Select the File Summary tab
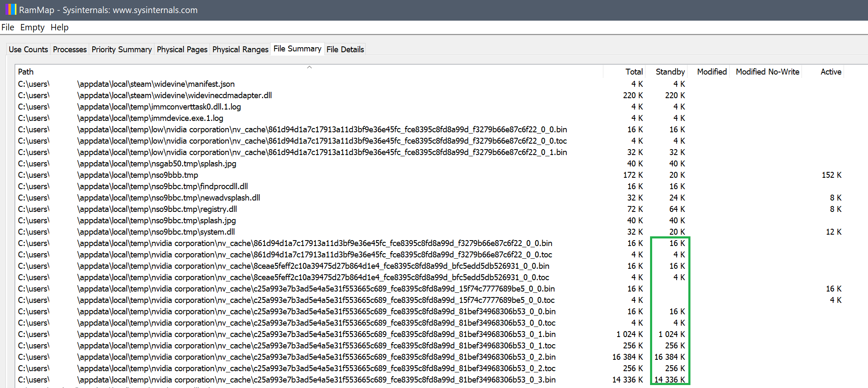Image resolution: width=868 pixels, height=388 pixels. (297, 49)
